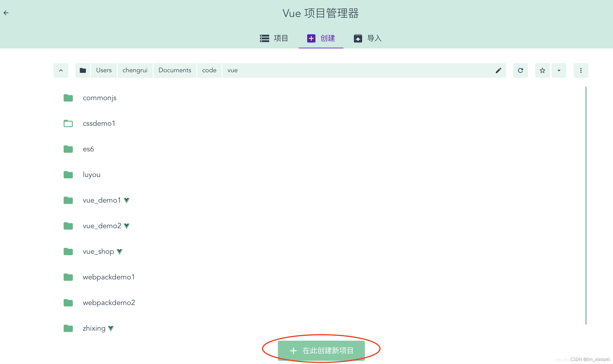Edit the folder path with the pencil icon
This screenshot has width=613, height=364.
tap(498, 70)
